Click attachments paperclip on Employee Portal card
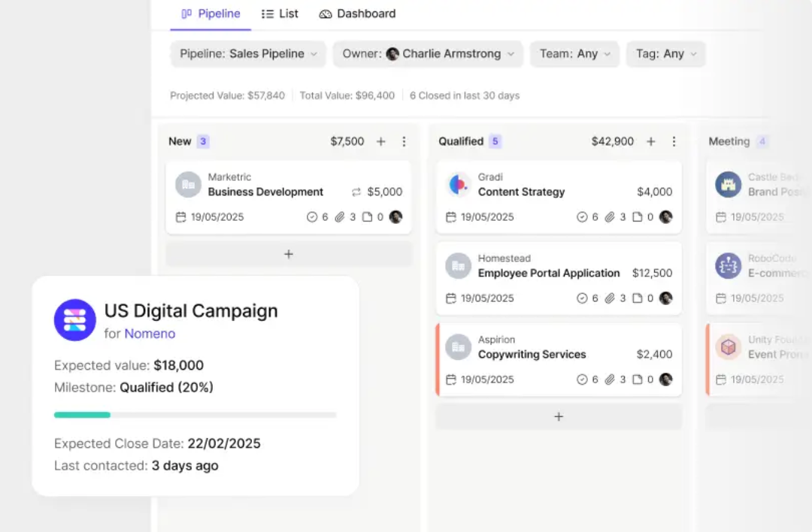Image resolution: width=812 pixels, height=532 pixels. point(610,298)
